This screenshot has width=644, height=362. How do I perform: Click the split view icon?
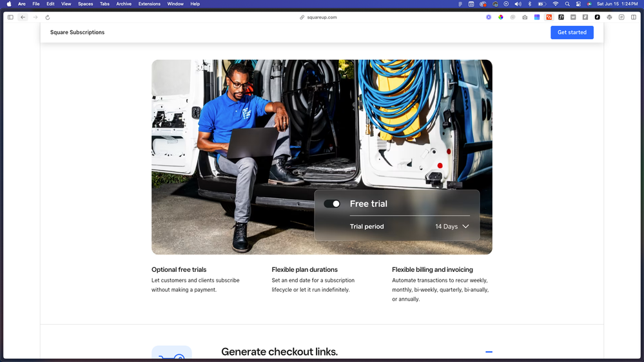coord(634,17)
